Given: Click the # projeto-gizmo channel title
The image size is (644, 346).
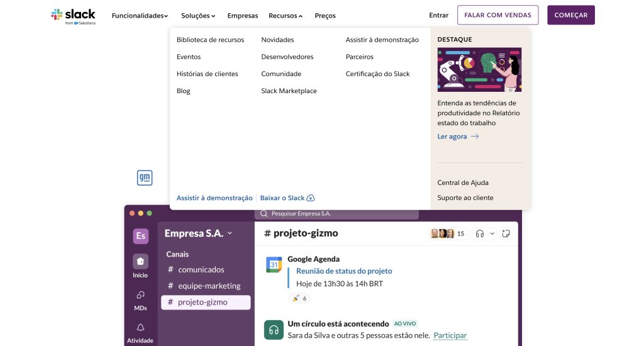Looking at the screenshot, I should 301,233.
